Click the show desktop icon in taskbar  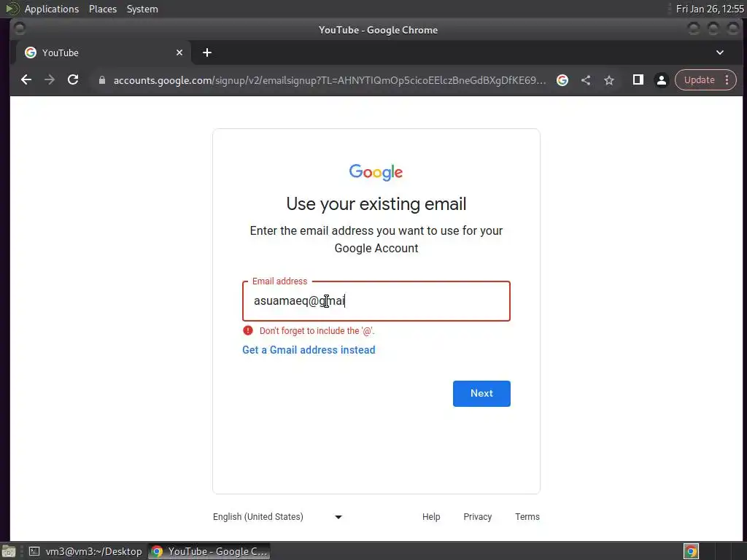[x=9, y=551]
